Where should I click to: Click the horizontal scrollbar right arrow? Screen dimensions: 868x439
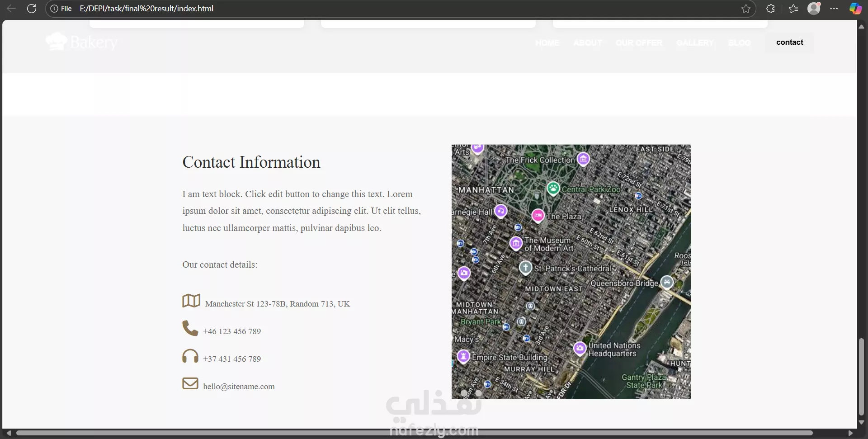(850, 433)
